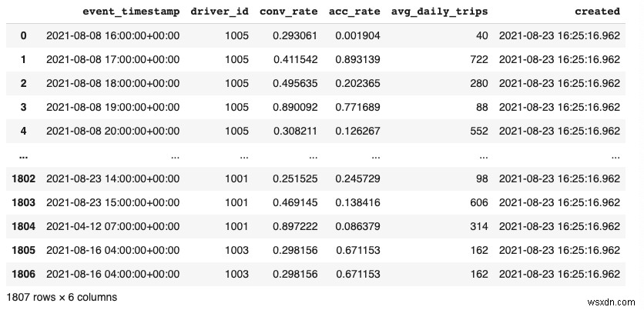Click conv_rate value 0.897222

click(295, 226)
